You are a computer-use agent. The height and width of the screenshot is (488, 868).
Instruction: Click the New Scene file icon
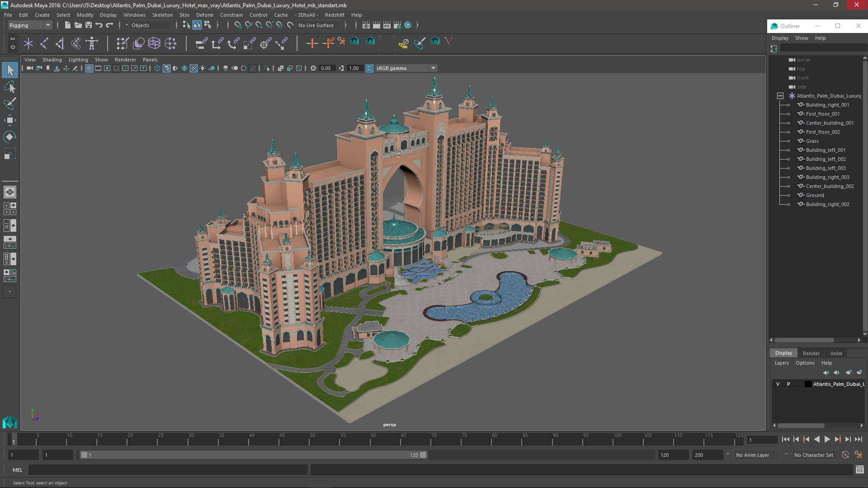click(67, 25)
